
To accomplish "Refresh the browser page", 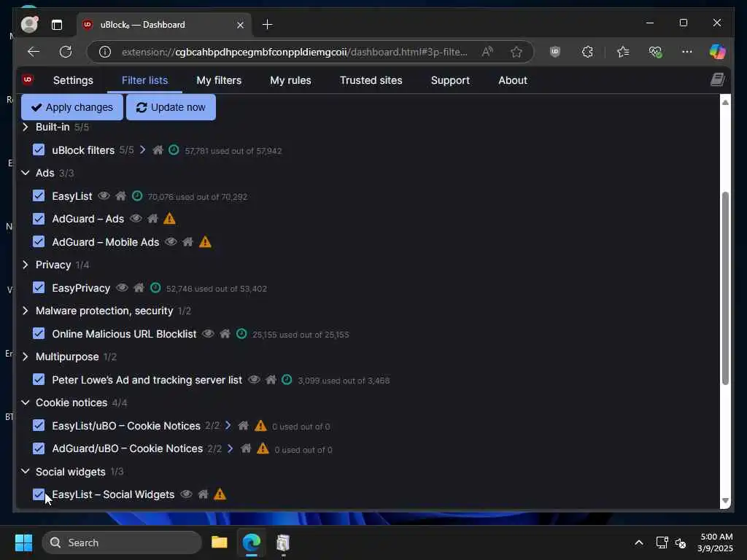I will click(65, 52).
